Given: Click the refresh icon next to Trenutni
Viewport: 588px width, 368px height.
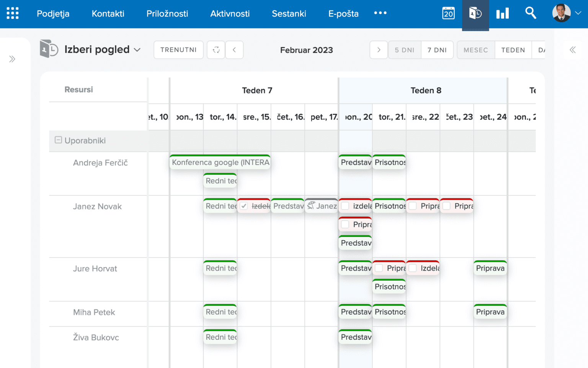Looking at the screenshot, I should 216,50.
